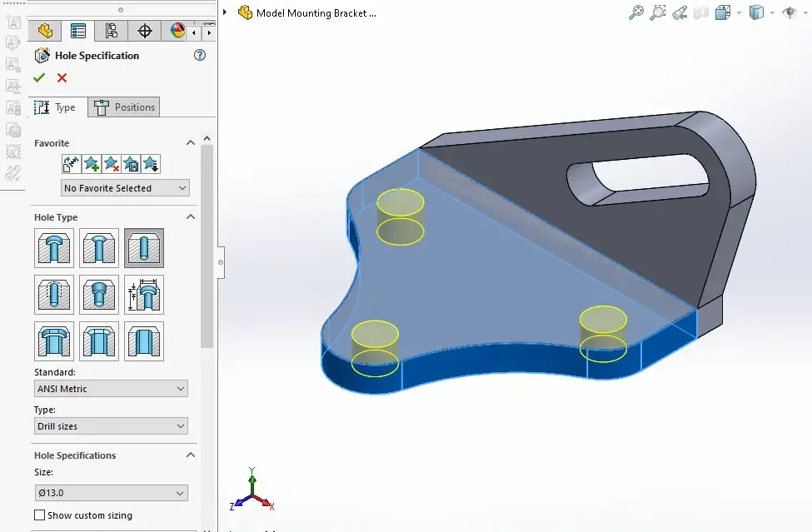Open the Size Ø13.0 dropdown
Image resolution: width=812 pixels, height=532 pixels.
111,493
